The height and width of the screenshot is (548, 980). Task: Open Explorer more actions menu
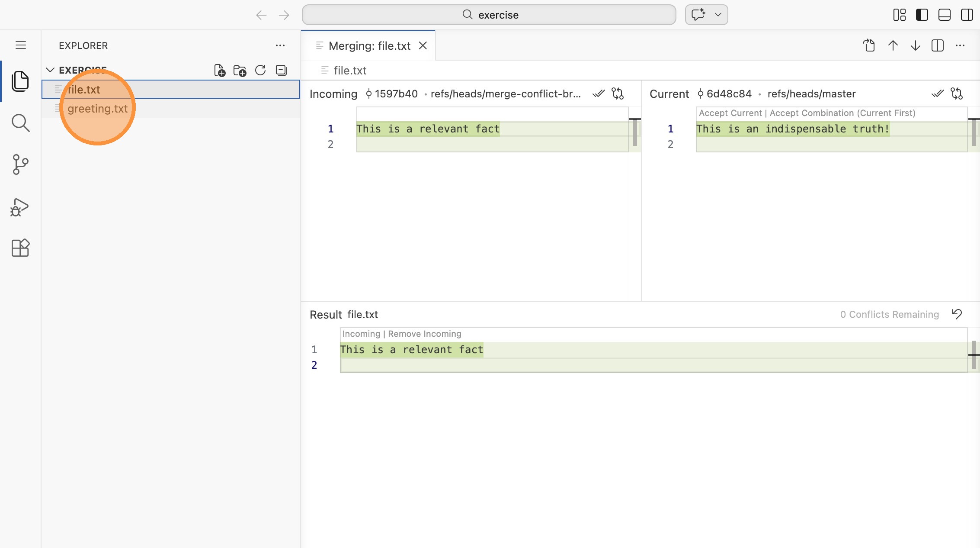point(280,45)
